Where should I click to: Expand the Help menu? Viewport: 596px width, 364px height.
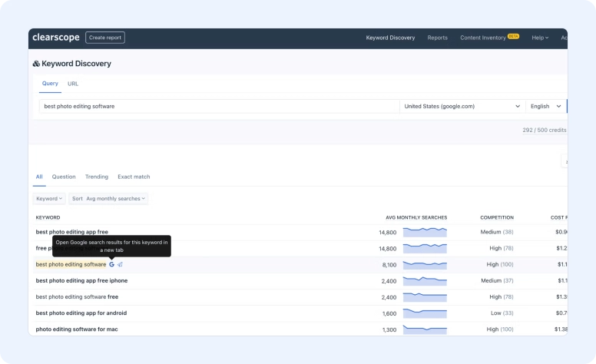click(x=540, y=38)
